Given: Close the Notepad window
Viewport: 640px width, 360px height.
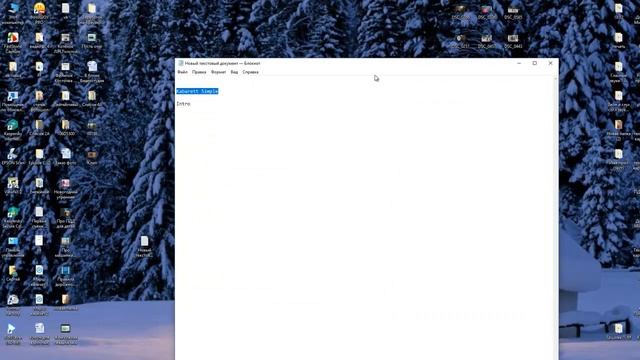Looking at the screenshot, I should point(551,63).
